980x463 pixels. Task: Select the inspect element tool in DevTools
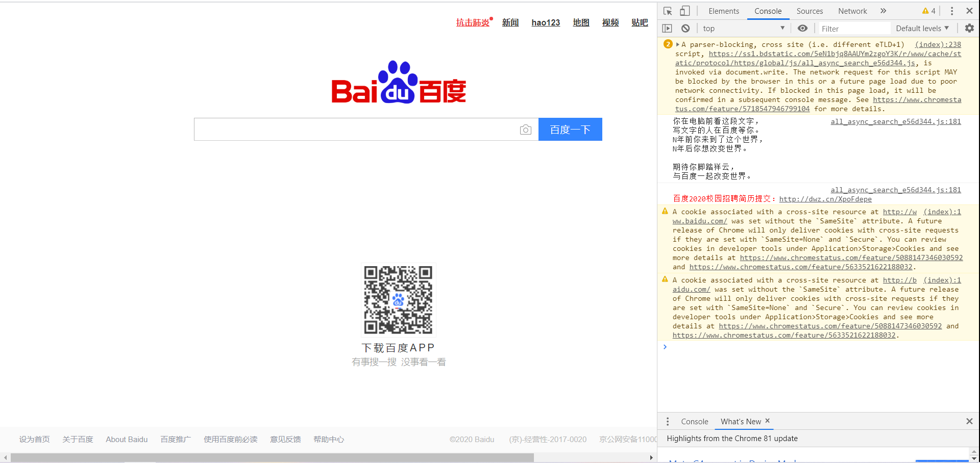tap(667, 10)
